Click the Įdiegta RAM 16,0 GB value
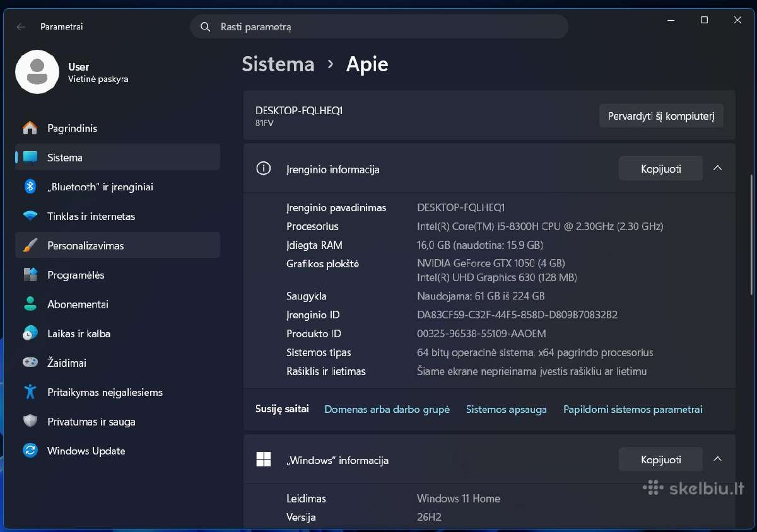 coord(480,245)
